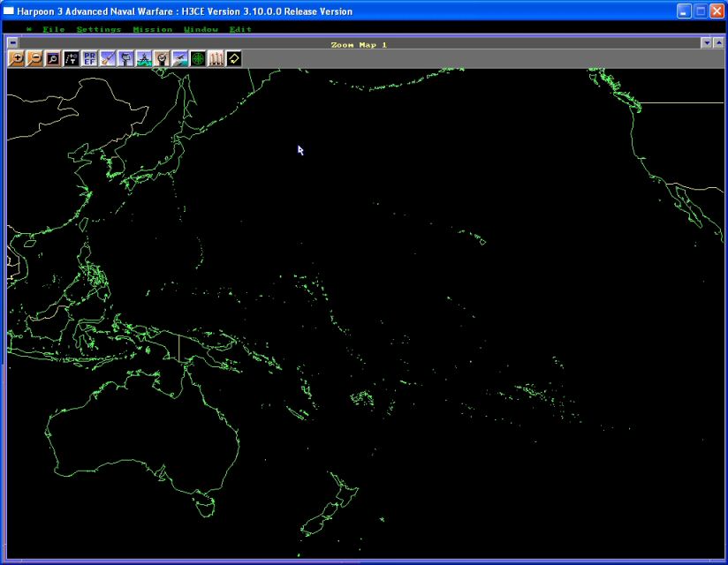
Task: Minimize the Harpoon 3 main window
Action: click(x=684, y=11)
